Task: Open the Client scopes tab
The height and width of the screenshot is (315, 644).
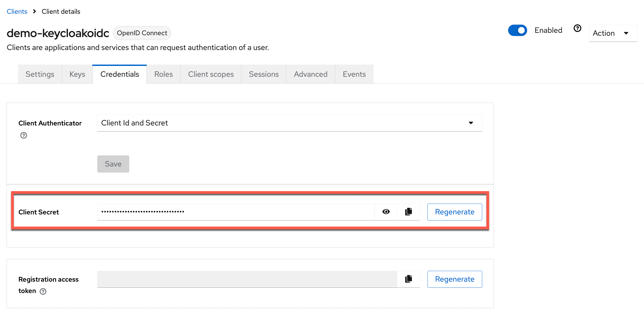Action: pos(211,74)
